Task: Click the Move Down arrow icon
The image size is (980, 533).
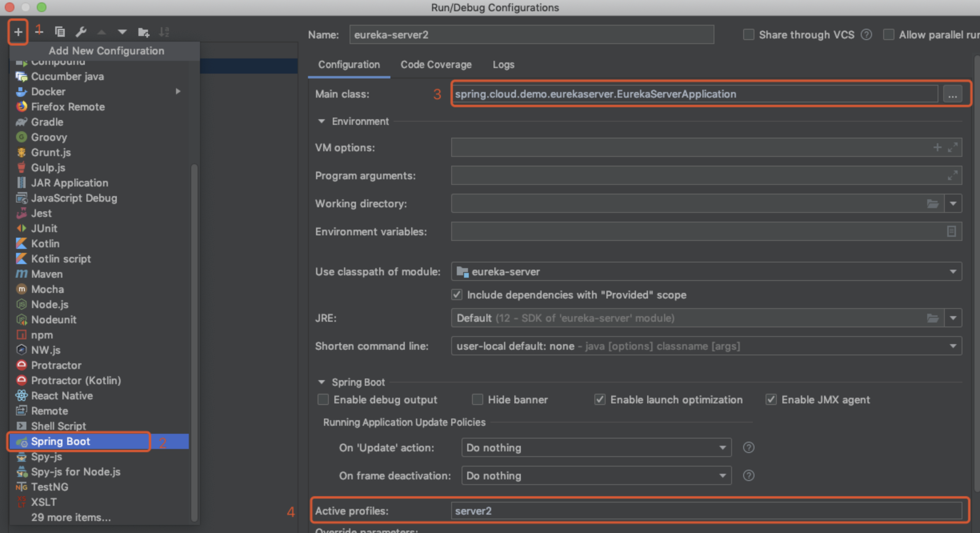Action: [x=122, y=32]
